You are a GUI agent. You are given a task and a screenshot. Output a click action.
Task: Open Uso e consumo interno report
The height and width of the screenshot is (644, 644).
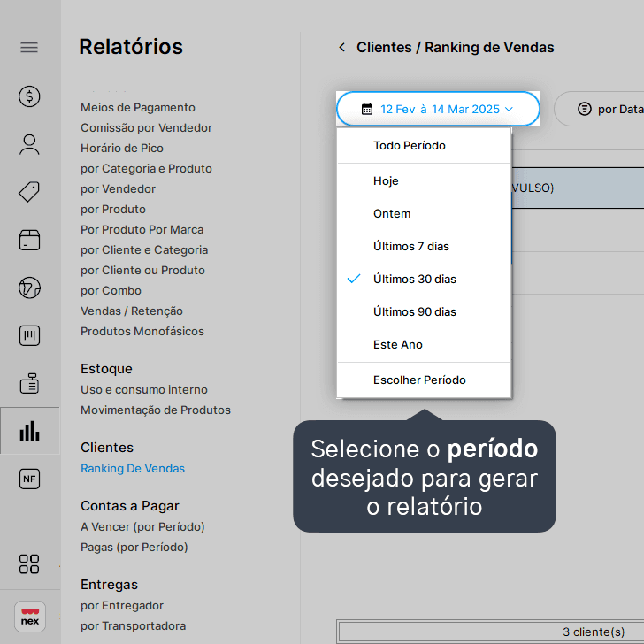click(143, 389)
